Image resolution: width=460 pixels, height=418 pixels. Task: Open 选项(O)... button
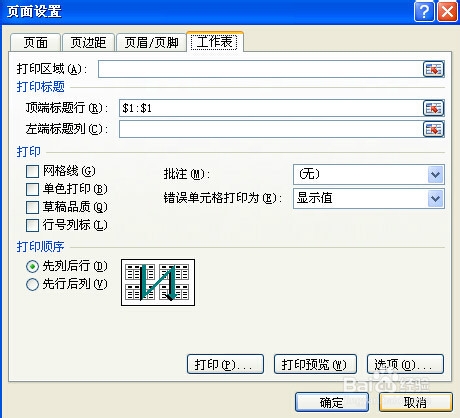click(x=405, y=364)
